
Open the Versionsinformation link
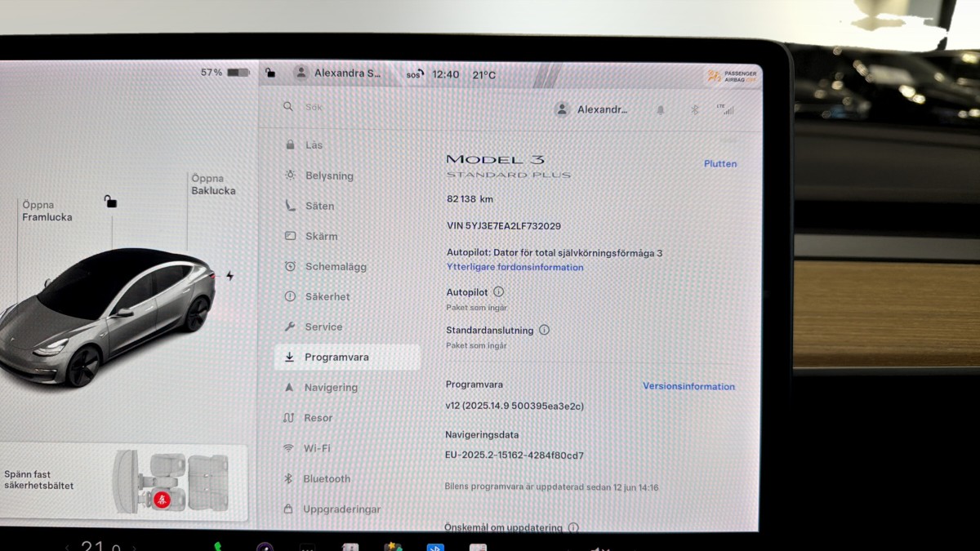688,386
